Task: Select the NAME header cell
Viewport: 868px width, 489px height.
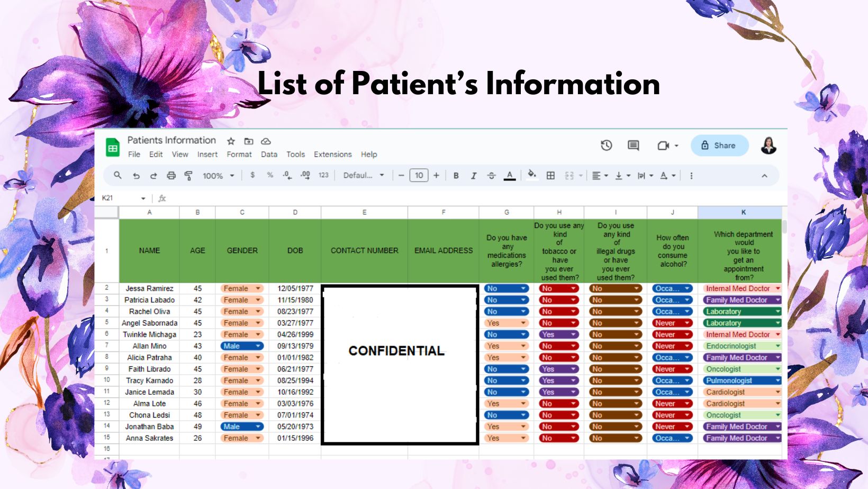Action: [x=149, y=251]
